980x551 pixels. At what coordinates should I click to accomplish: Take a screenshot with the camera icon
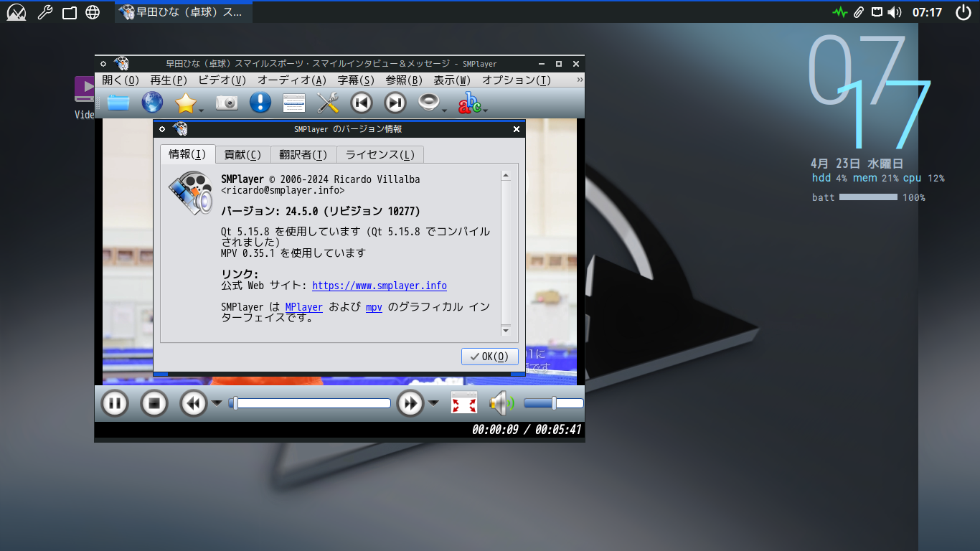click(227, 103)
